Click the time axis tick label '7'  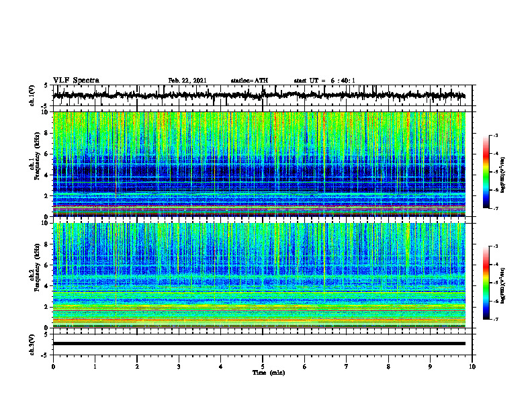347,367
